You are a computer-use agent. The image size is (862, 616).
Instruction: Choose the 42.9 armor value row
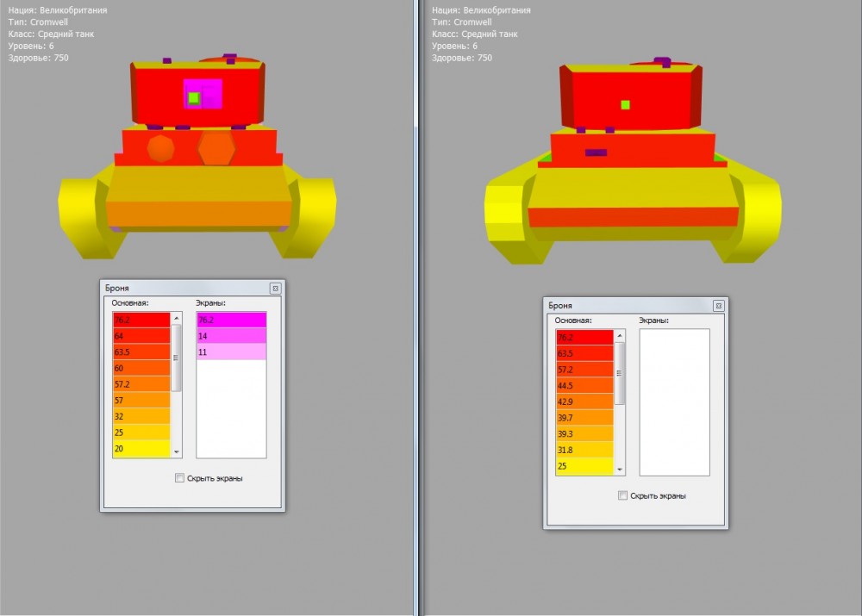(584, 401)
